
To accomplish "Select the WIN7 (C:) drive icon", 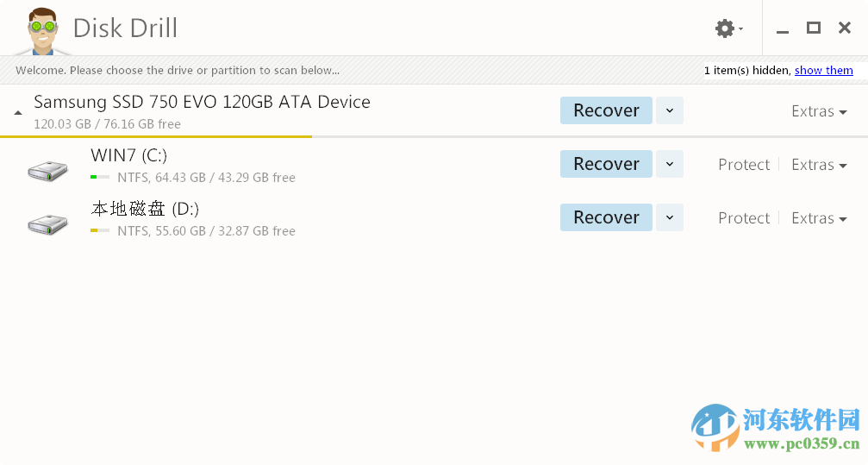I will (x=47, y=169).
